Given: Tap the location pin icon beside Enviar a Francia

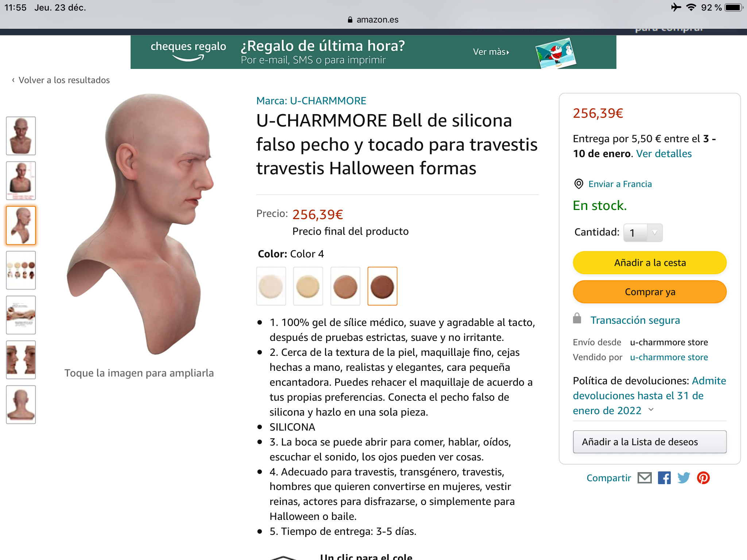Looking at the screenshot, I should [x=578, y=184].
